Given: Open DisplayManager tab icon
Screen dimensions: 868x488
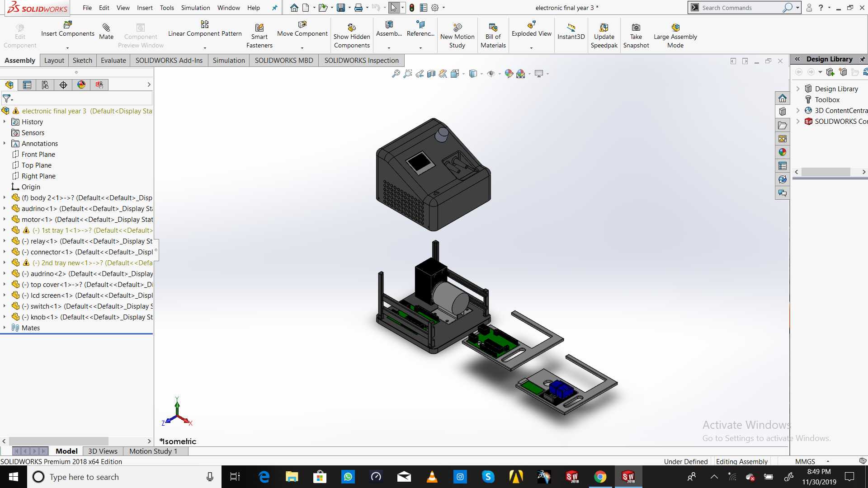Looking at the screenshot, I should (x=81, y=84).
